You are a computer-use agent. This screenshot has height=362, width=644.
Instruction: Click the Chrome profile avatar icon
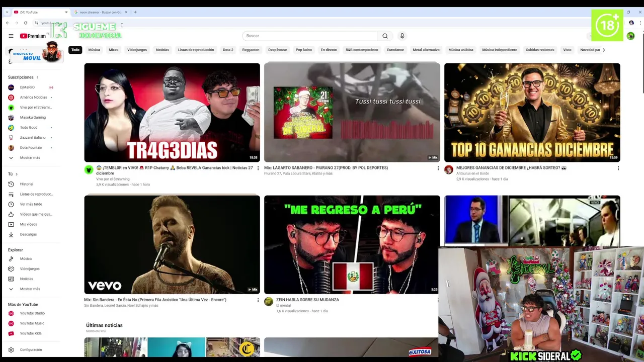tap(631, 23)
